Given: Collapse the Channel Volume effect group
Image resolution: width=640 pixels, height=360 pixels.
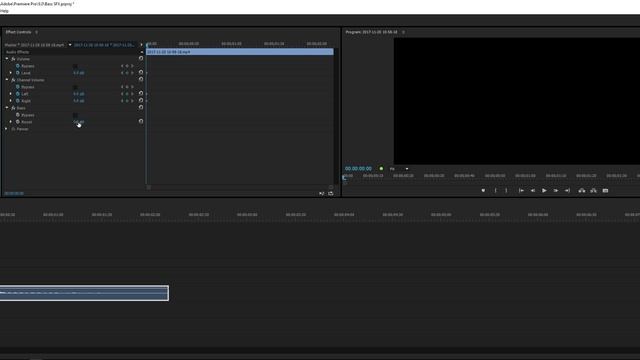Looking at the screenshot, I should point(7,80).
